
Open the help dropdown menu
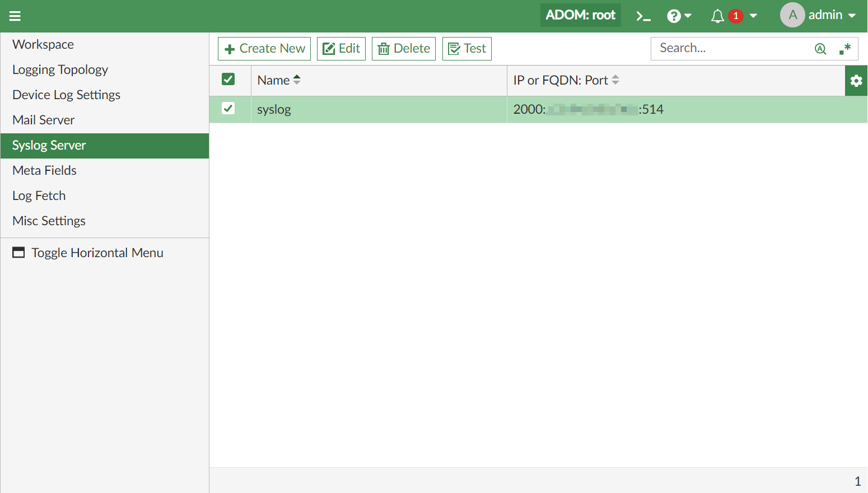tap(679, 16)
